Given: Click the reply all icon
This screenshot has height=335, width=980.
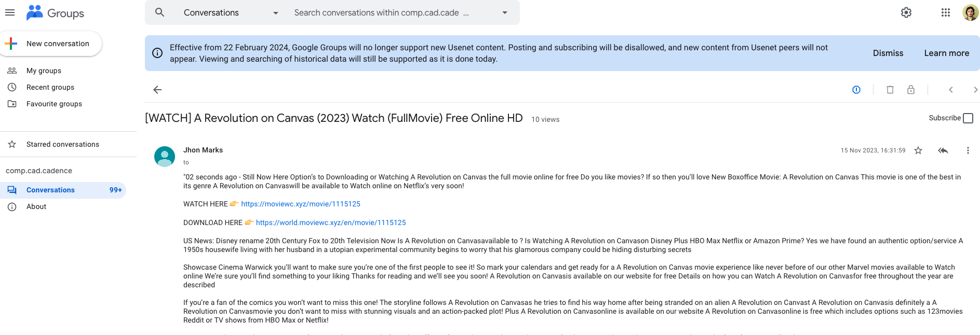Looking at the screenshot, I should tap(943, 150).
